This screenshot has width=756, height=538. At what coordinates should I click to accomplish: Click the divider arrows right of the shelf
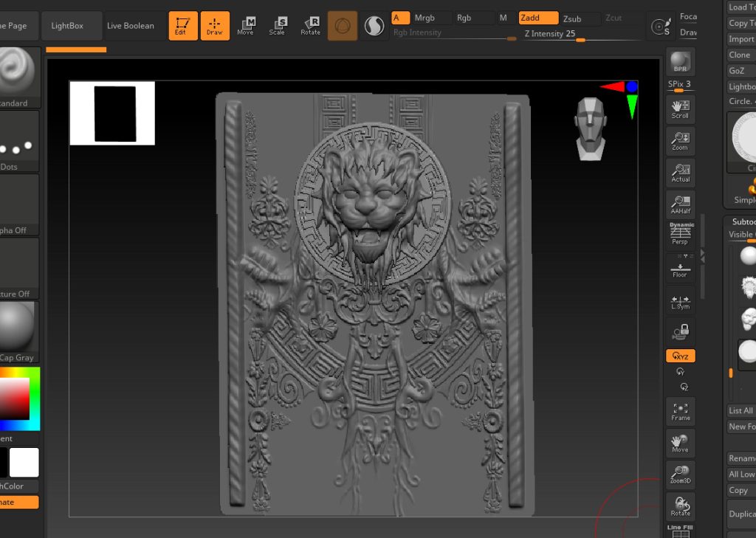coord(703,256)
